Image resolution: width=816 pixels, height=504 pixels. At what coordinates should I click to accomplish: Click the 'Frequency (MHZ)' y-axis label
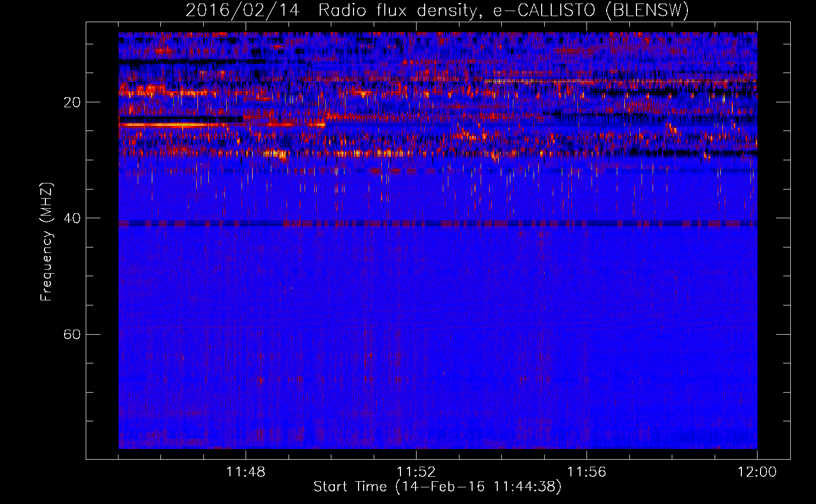46,242
